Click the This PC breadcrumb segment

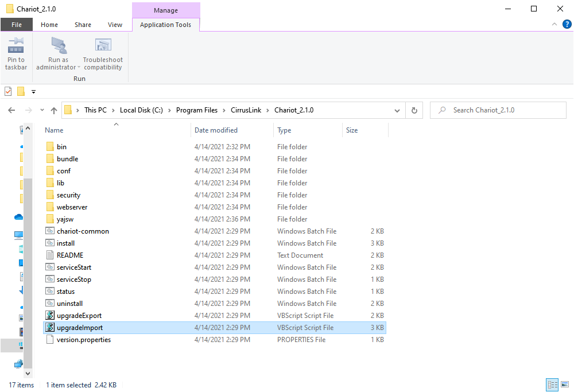click(95, 110)
